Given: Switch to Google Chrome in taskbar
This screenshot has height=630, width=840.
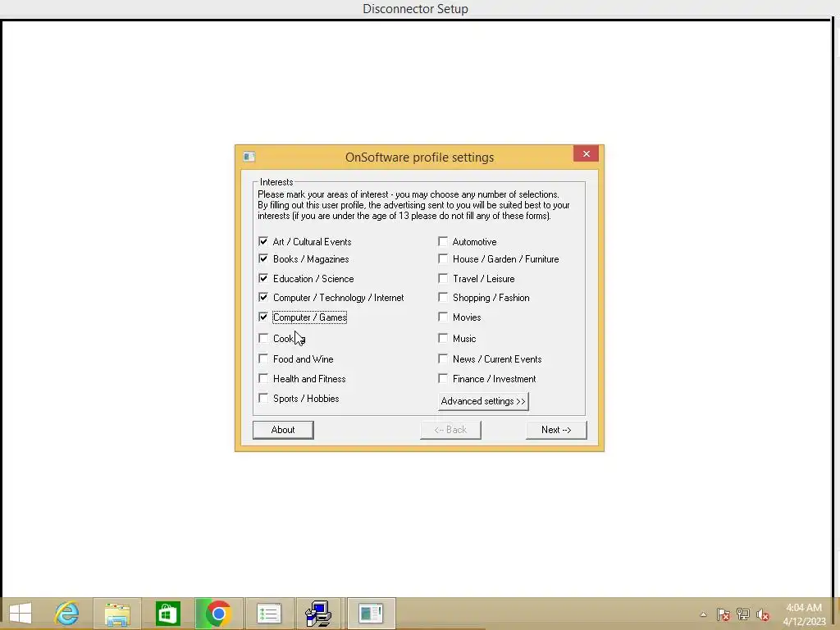Looking at the screenshot, I should coord(218,614).
